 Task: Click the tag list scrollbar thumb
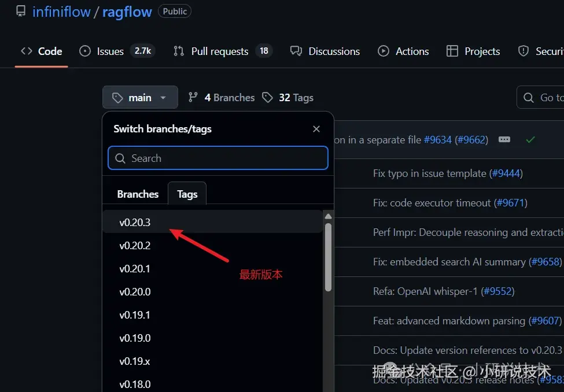(x=328, y=257)
